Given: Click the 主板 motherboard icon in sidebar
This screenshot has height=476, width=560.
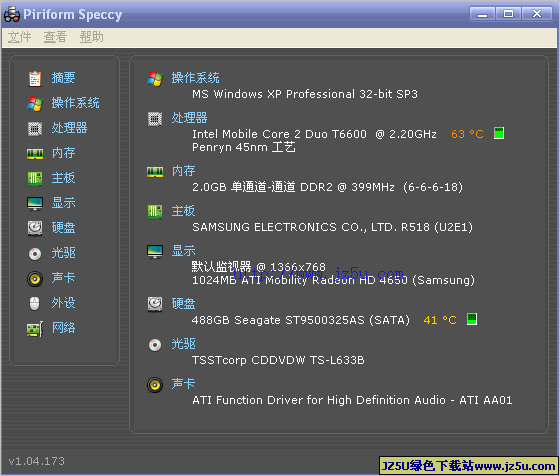Looking at the screenshot, I should [x=35, y=178].
